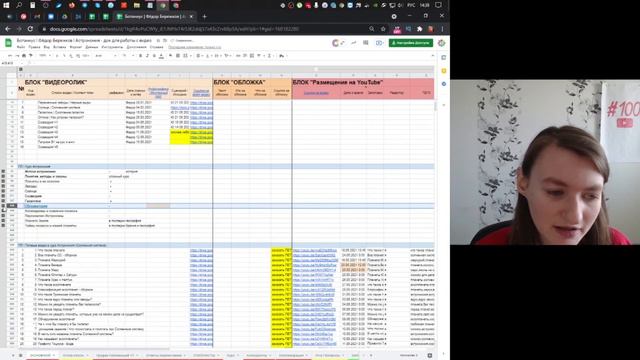Click the green access settings share button
The width and height of the screenshot is (640, 360).
click(x=411, y=42)
